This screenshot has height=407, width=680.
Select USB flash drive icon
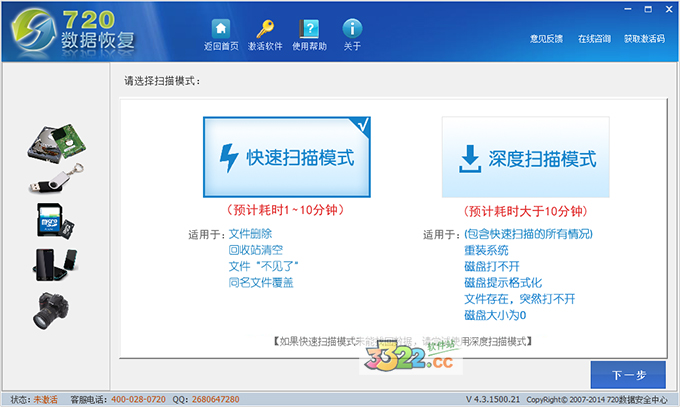coord(57,178)
